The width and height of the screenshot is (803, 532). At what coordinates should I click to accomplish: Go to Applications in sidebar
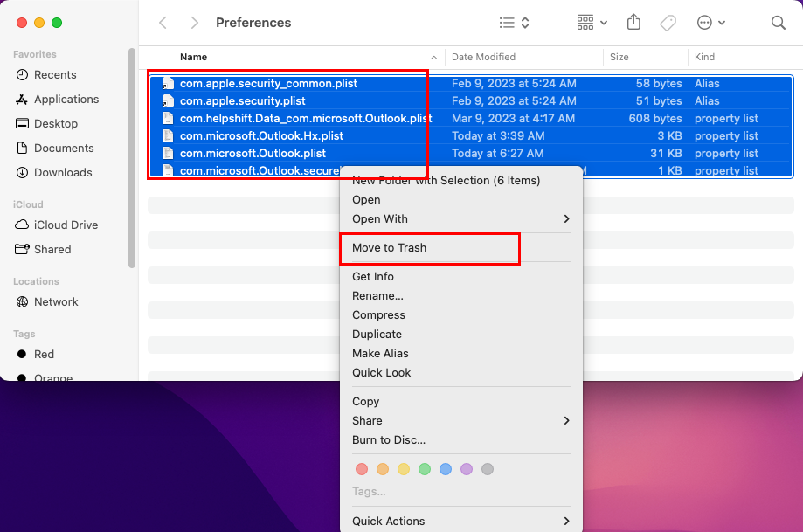(66, 100)
